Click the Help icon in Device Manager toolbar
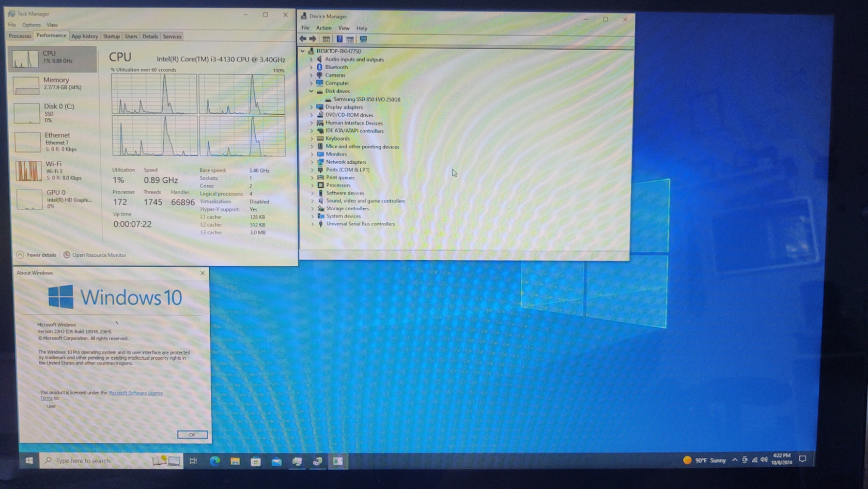The image size is (868, 489). pyautogui.click(x=339, y=39)
